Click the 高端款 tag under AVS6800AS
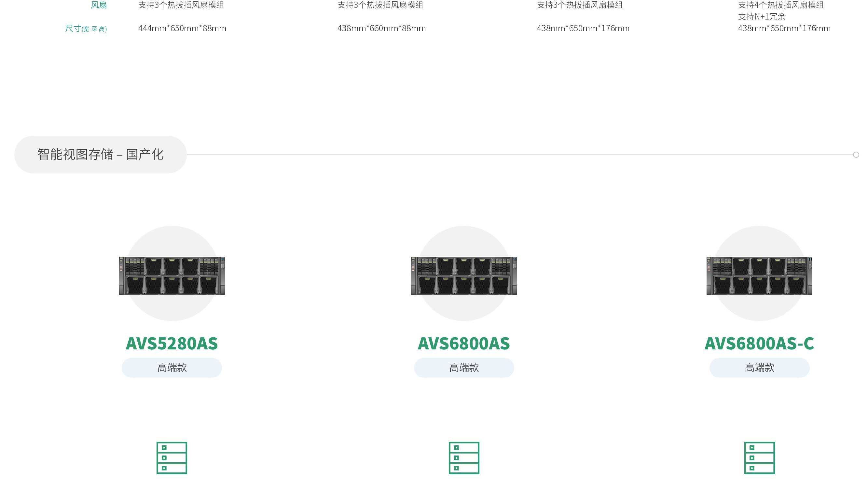868x488 pixels. tap(464, 367)
